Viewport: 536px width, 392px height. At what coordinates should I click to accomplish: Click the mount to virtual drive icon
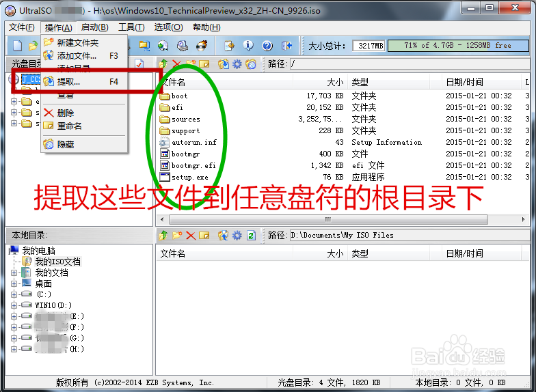(x=183, y=45)
